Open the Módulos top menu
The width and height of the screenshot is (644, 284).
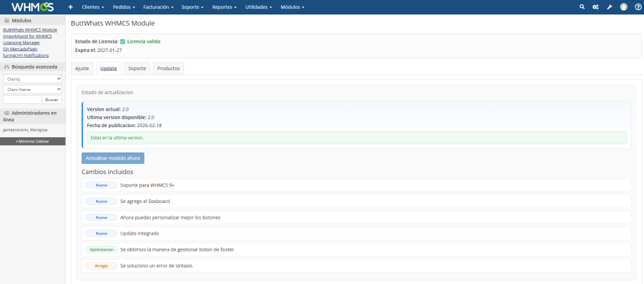[x=292, y=7]
